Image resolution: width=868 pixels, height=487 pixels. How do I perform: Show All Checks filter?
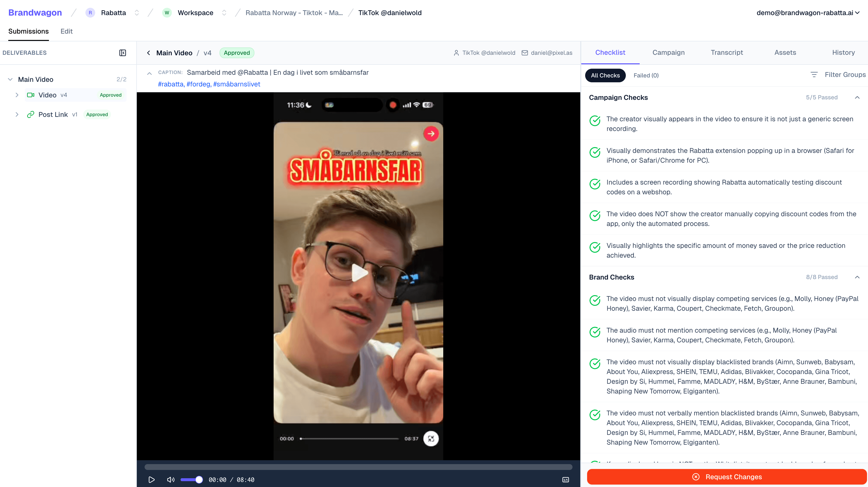point(605,75)
